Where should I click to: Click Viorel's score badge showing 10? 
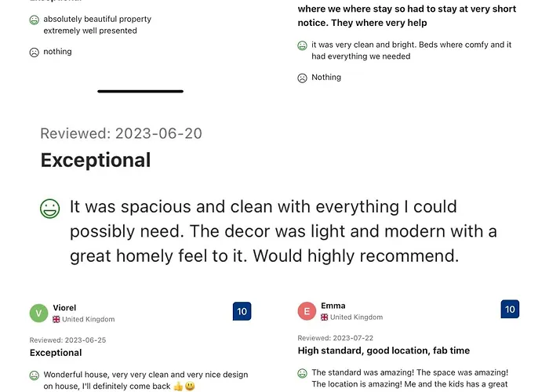(x=242, y=311)
